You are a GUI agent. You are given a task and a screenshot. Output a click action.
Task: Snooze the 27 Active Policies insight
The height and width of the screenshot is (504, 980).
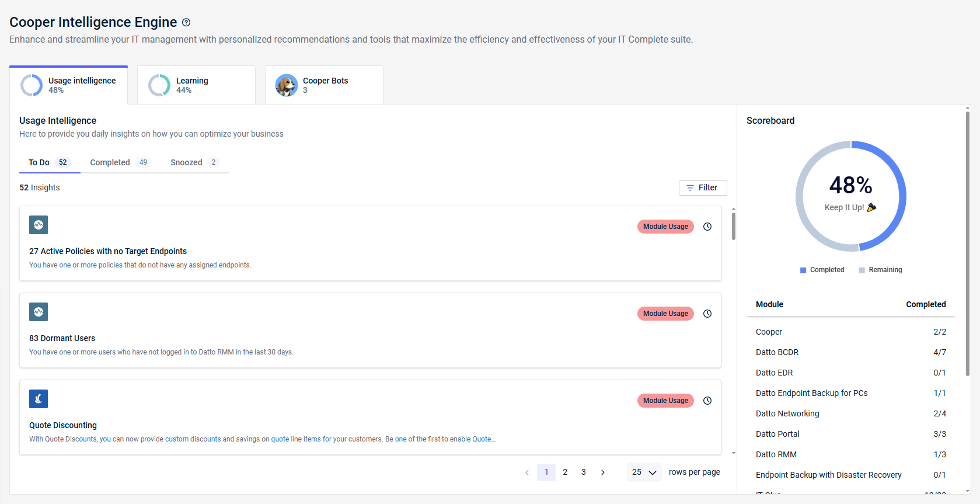[707, 227]
